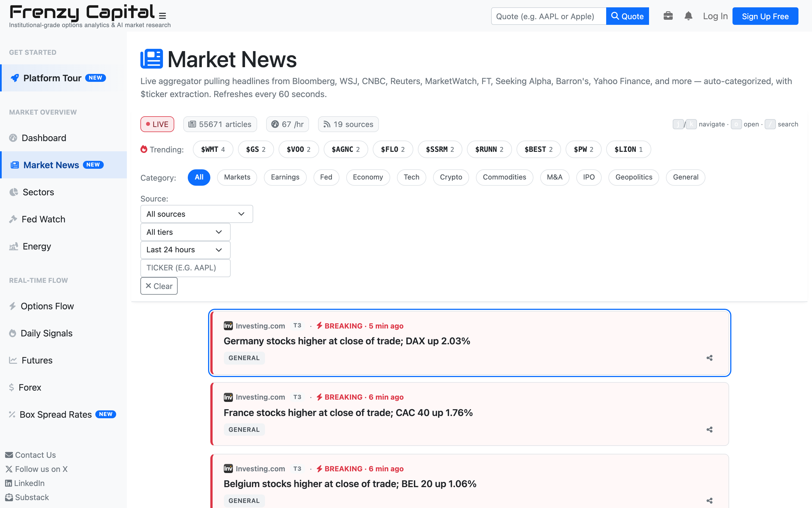
Task: Click the Daily Signals flame icon
Action: point(12,333)
